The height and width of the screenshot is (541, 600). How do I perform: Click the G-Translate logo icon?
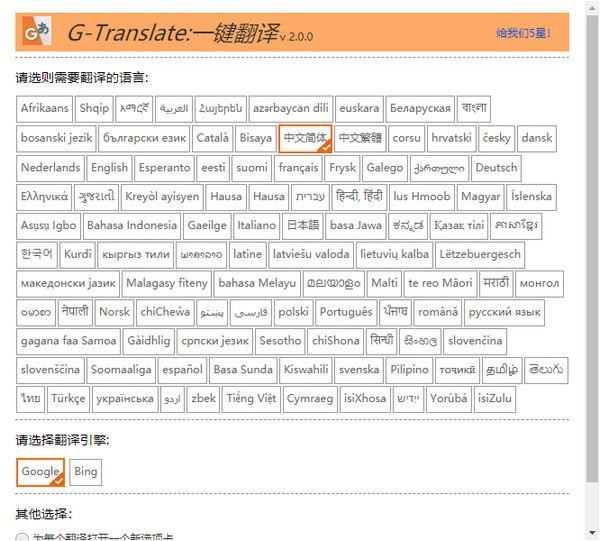[37, 31]
